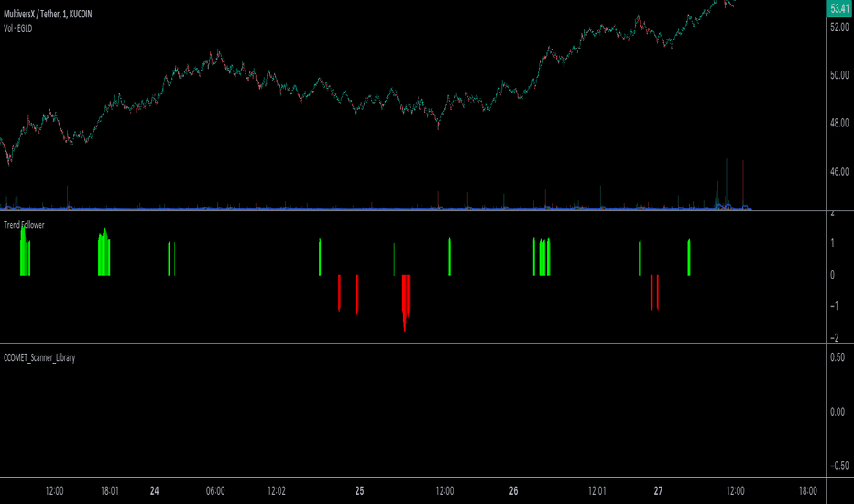Click the 12:01 time axis label
854x504 pixels.
pyautogui.click(x=597, y=491)
